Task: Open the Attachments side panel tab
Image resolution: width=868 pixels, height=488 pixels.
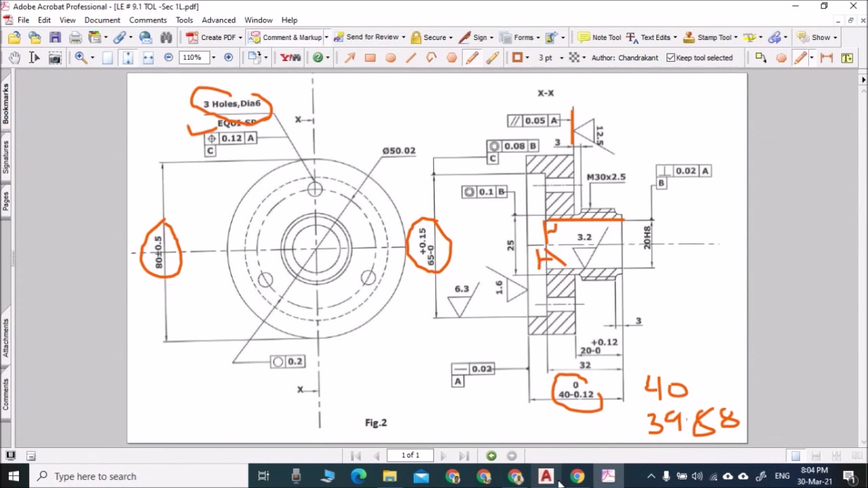Action: pyautogui.click(x=5, y=337)
